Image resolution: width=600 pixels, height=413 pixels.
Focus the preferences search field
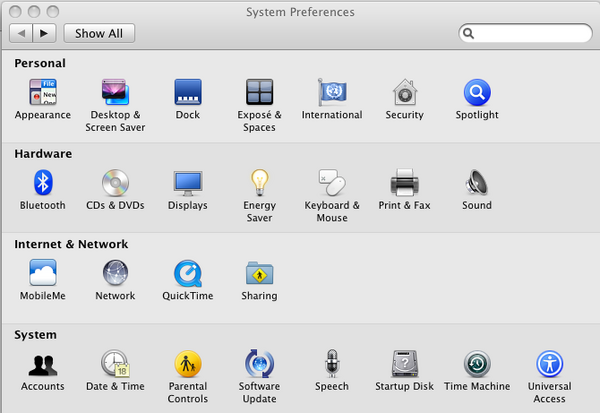tap(525, 33)
